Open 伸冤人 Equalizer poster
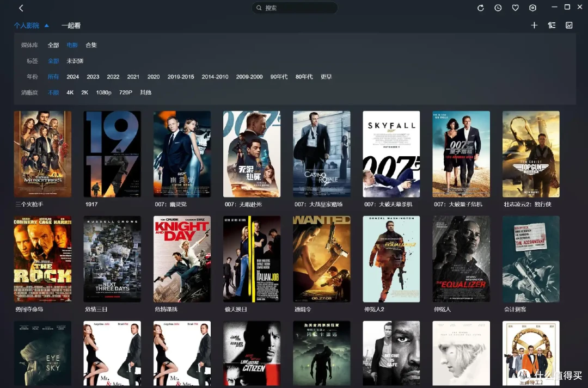Image resolution: width=588 pixels, height=388 pixels. point(461,258)
